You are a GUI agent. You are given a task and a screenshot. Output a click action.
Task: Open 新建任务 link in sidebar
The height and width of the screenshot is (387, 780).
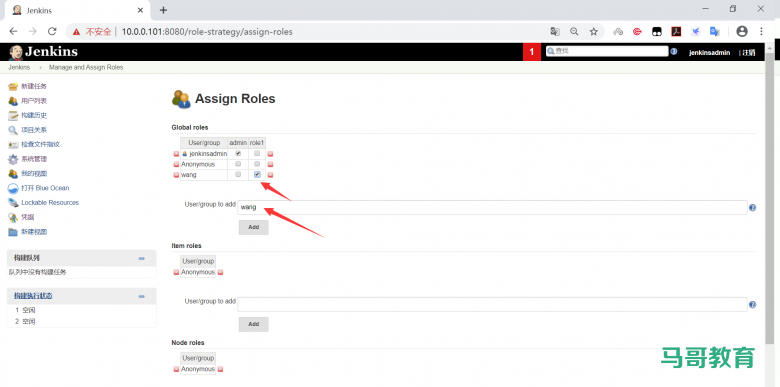pos(34,87)
